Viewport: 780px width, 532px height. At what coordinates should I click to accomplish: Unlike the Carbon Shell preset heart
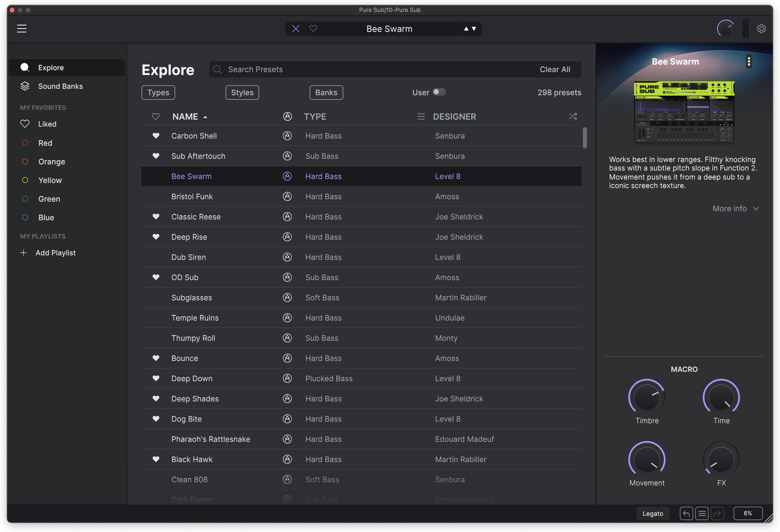[156, 136]
